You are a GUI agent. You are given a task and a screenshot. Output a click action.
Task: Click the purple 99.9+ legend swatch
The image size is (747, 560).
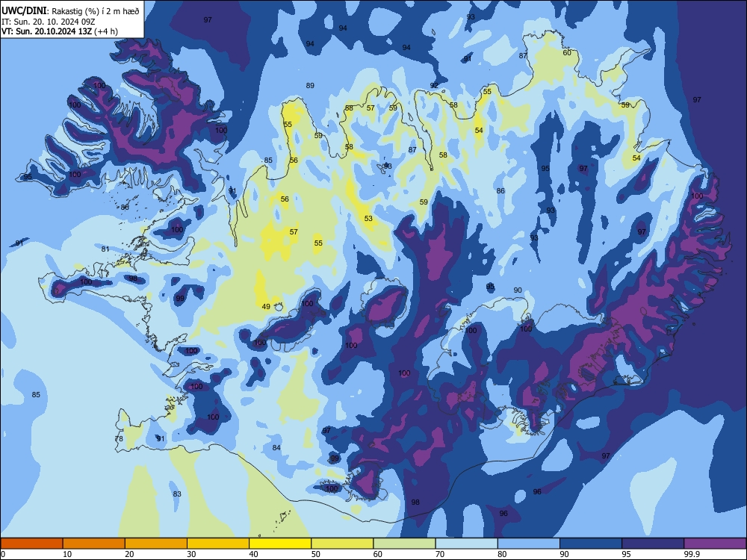[715, 544]
